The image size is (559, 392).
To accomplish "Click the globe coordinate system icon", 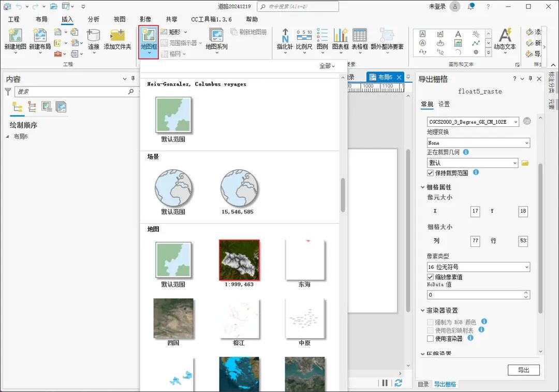I will click(x=527, y=121).
